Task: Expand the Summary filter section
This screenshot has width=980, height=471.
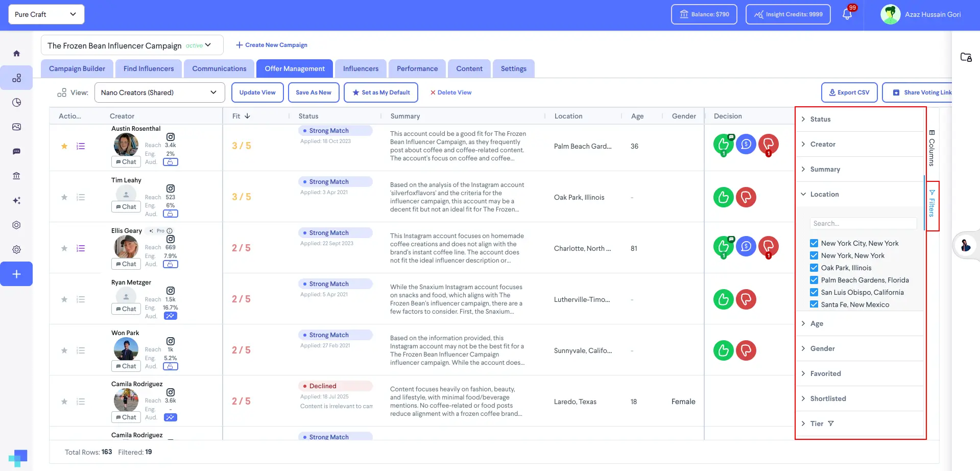Action: (x=861, y=169)
